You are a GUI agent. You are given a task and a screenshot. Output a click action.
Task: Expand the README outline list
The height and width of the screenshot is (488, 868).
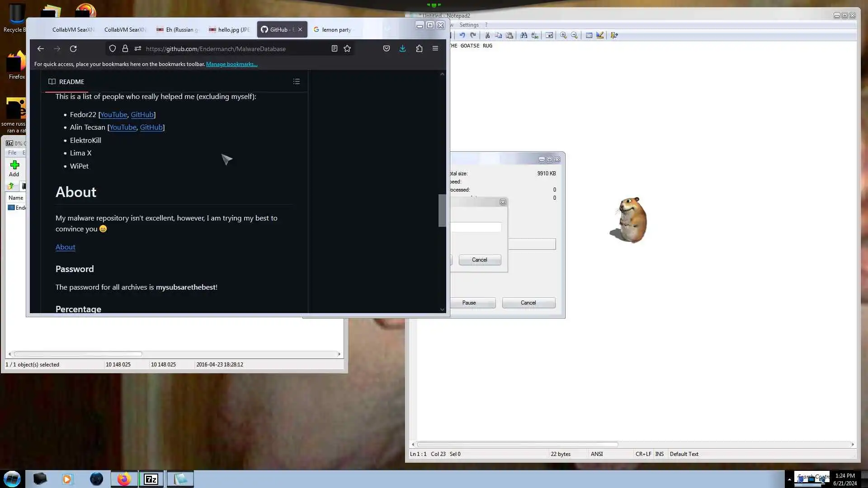tap(297, 82)
